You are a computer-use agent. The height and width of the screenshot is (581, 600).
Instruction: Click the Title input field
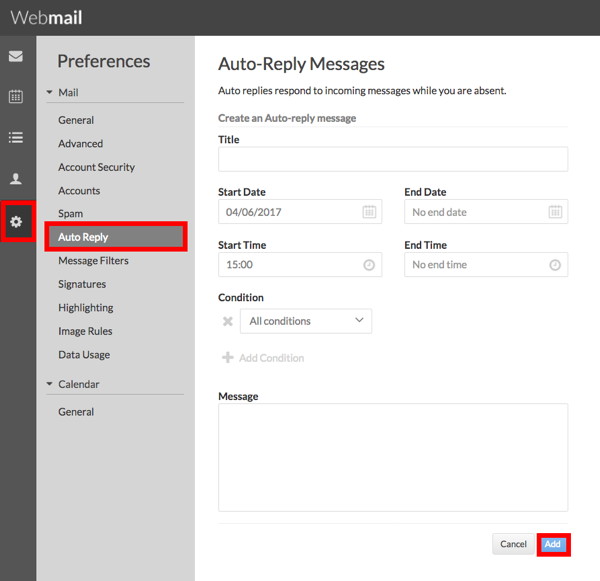[x=393, y=159]
